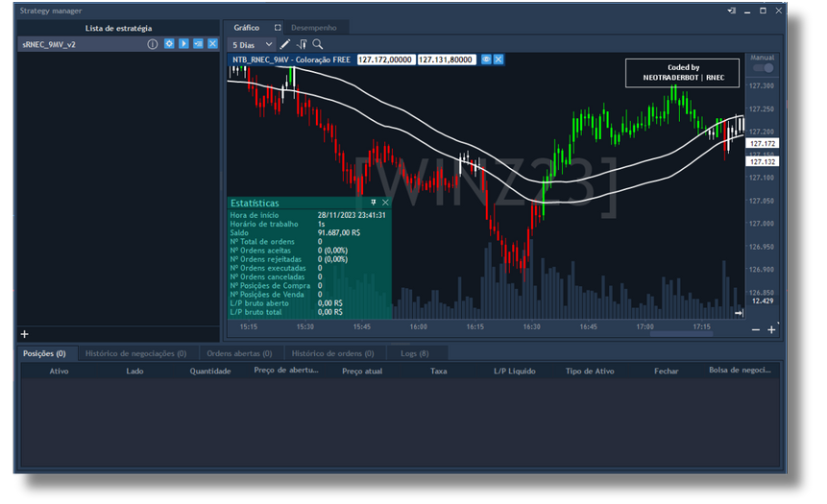Zoom out chart with minus button

tap(755, 329)
